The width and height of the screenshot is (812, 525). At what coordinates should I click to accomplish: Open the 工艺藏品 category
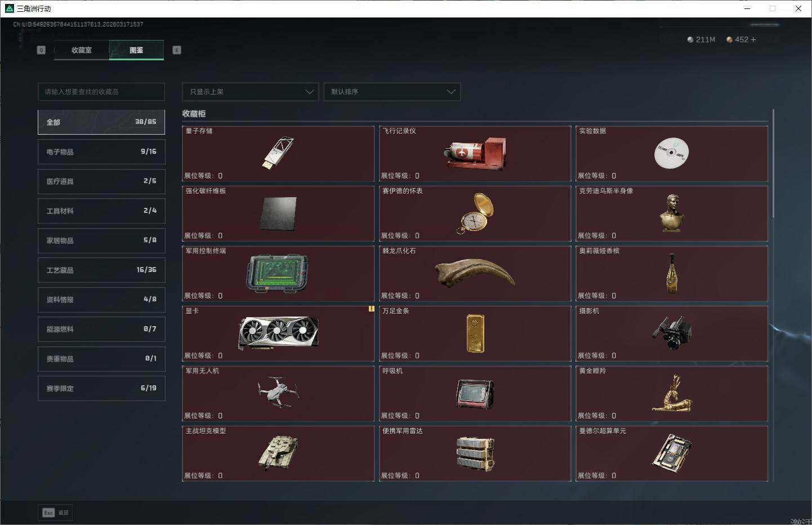click(x=101, y=270)
